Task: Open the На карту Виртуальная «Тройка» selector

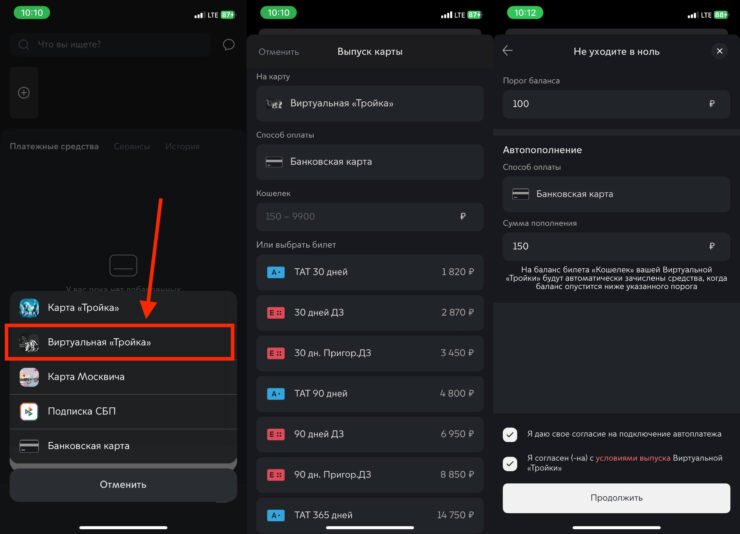Action: (x=369, y=104)
